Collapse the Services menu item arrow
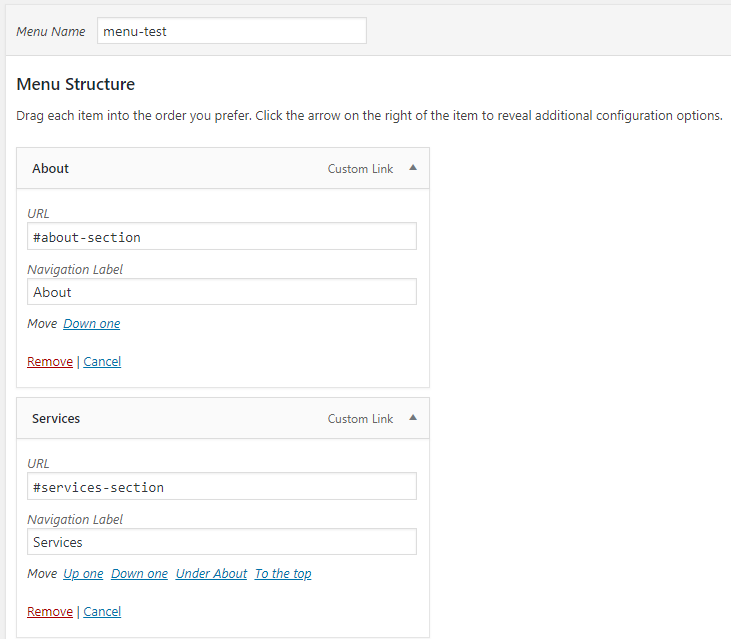Image resolution: width=731 pixels, height=639 pixels. click(413, 418)
